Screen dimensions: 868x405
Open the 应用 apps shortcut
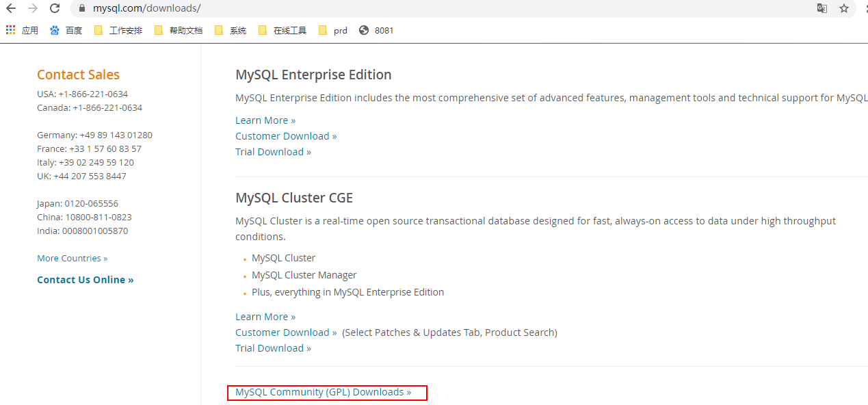[x=22, y=30]
